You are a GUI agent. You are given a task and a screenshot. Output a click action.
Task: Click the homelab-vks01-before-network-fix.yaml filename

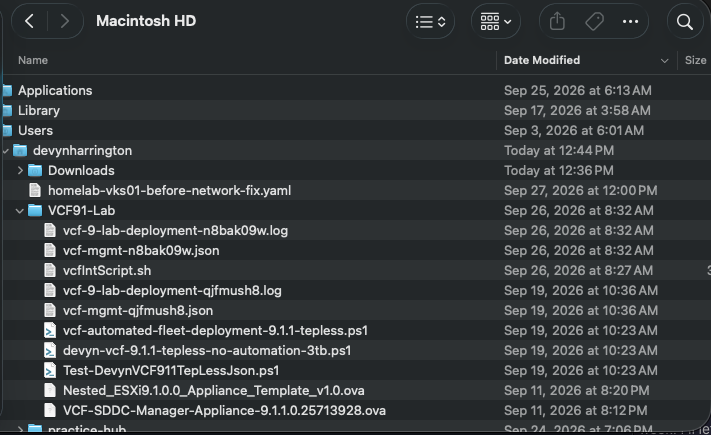tap(170, 191)
